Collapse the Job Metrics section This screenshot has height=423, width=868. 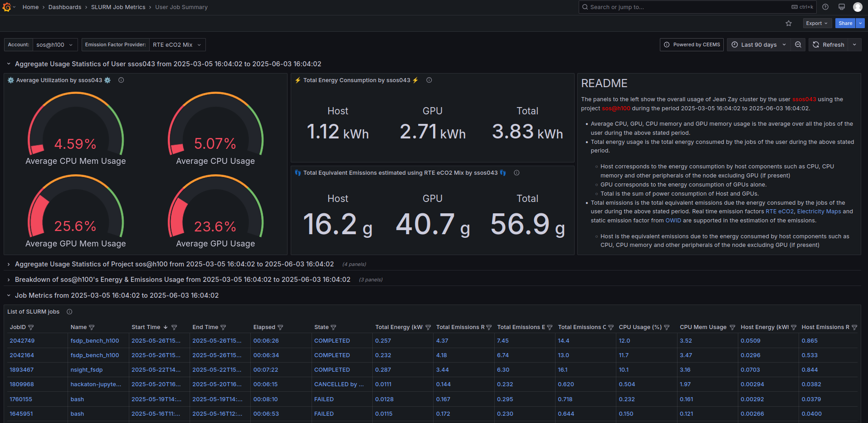[8, 295]
